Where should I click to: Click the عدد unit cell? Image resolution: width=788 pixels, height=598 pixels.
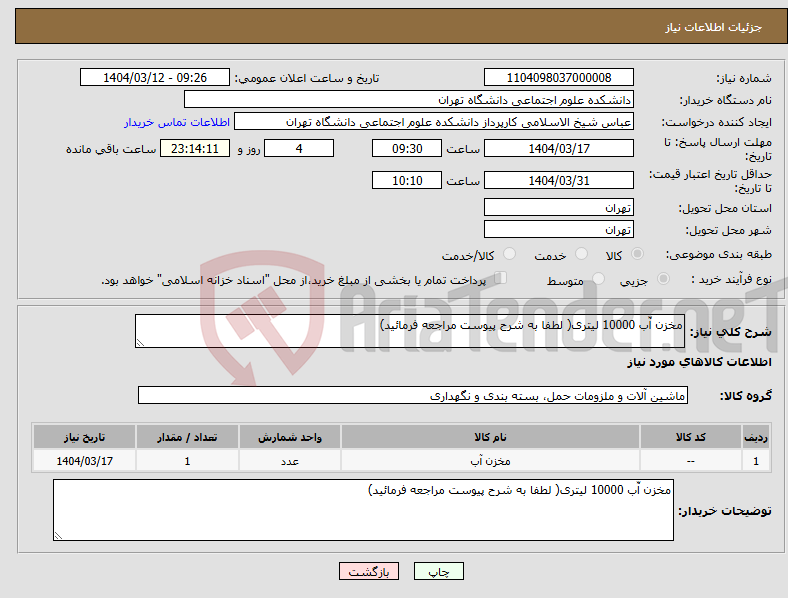click(x=290, y=460)
